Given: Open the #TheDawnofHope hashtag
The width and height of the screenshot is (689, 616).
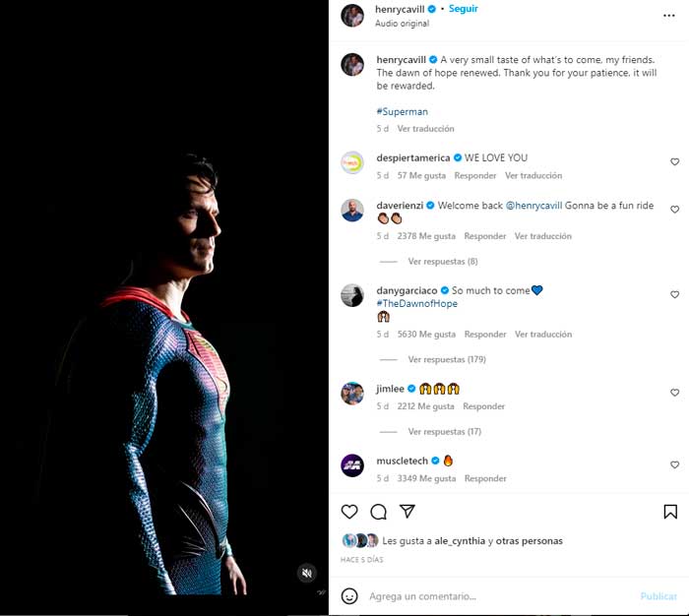Looking at the screenshot, I should (x=416, y=304).
